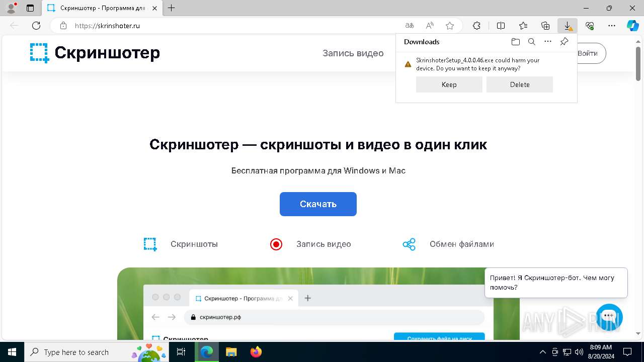This screenshot has width=644, height=362.
Task: Open Edge Settings and more menu
Action: (612, 26)
